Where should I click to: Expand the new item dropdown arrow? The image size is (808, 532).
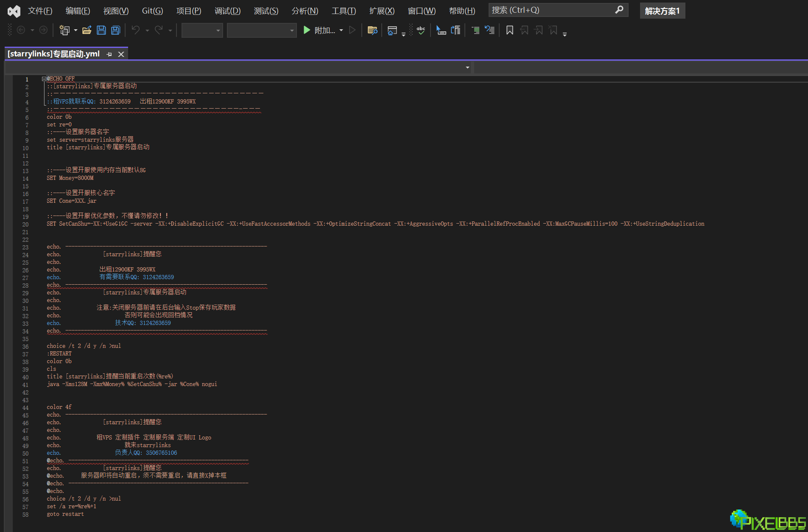click(75, 31)
